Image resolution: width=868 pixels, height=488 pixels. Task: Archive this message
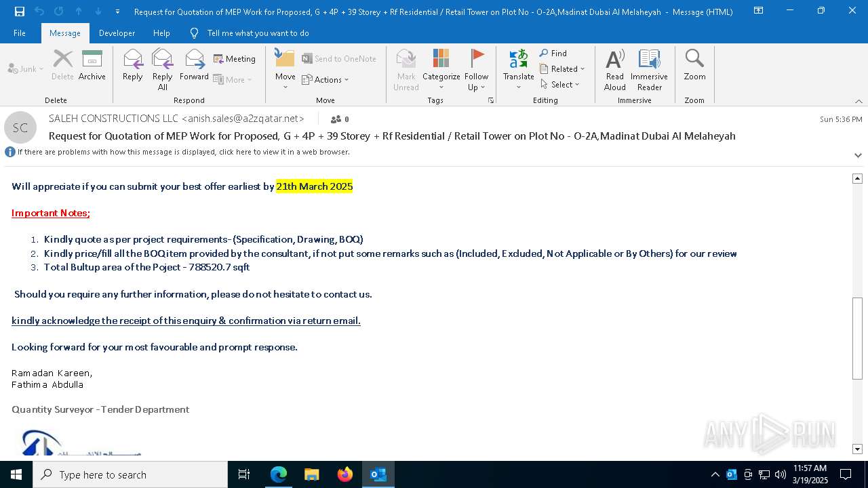[92, 65]
